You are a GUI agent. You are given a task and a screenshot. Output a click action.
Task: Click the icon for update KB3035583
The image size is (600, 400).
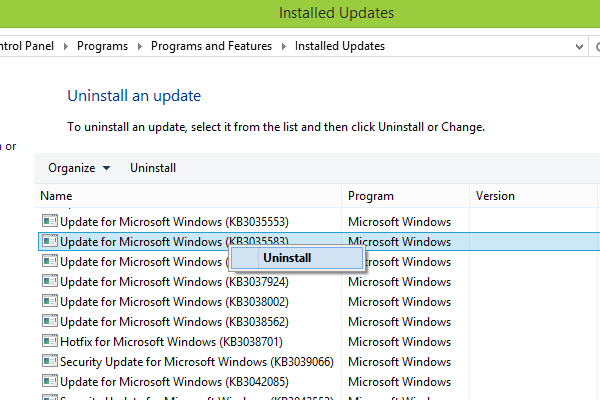pos(50,241)
